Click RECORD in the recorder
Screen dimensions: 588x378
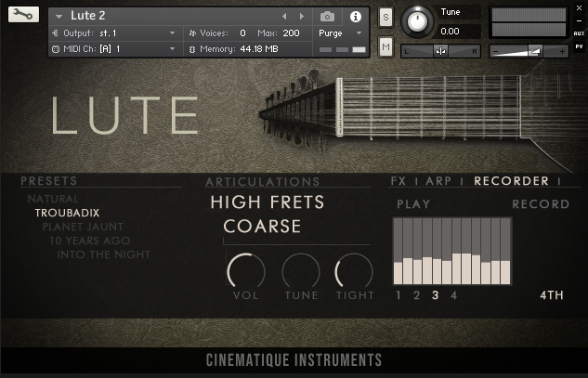point(541,204)
